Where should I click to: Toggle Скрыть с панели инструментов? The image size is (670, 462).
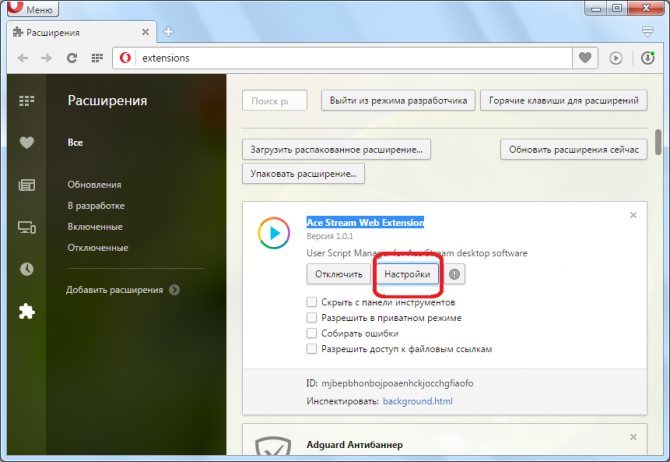311,302
